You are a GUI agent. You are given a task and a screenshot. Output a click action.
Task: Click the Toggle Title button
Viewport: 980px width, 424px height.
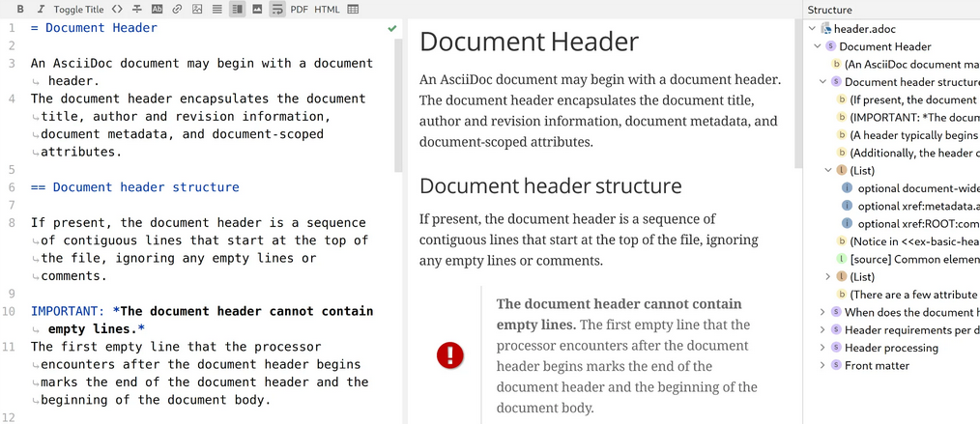click(x=78, y=10)
